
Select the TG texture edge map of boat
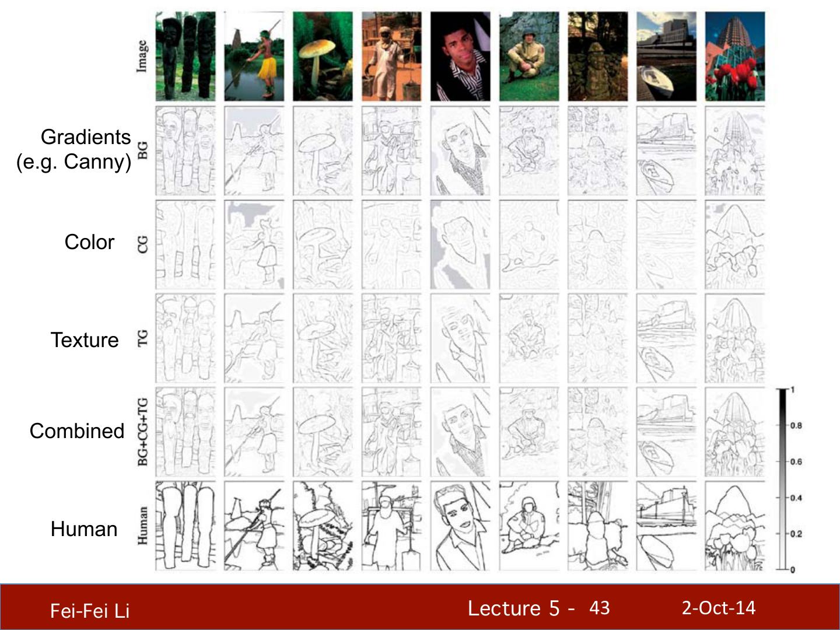click(666, 338)
